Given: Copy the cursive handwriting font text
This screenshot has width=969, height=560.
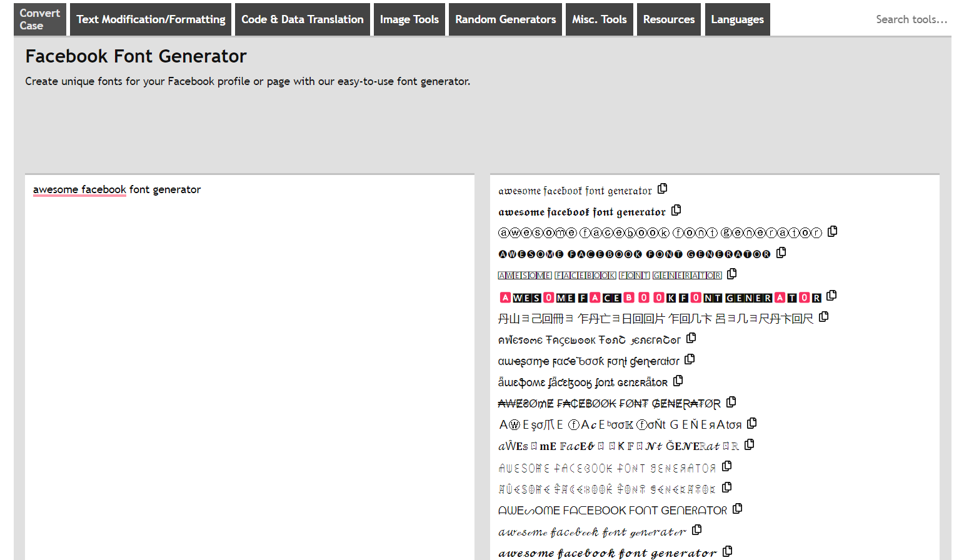Looking at the screenshot, I should pyautogui.click(x=696, y=529).
